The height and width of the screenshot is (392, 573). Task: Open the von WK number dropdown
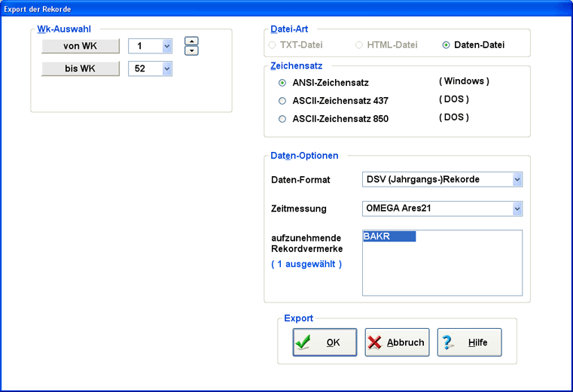point(166,47)
